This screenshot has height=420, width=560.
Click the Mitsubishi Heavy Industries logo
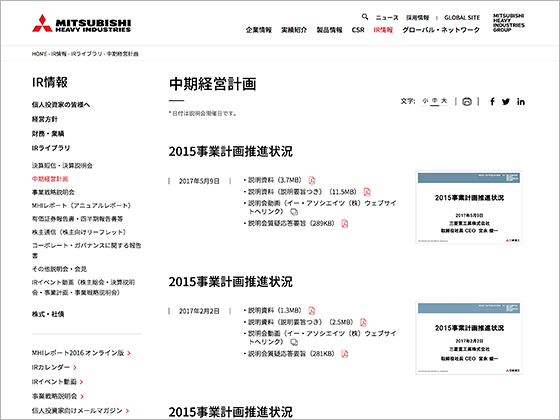click(x=81, y=24)
